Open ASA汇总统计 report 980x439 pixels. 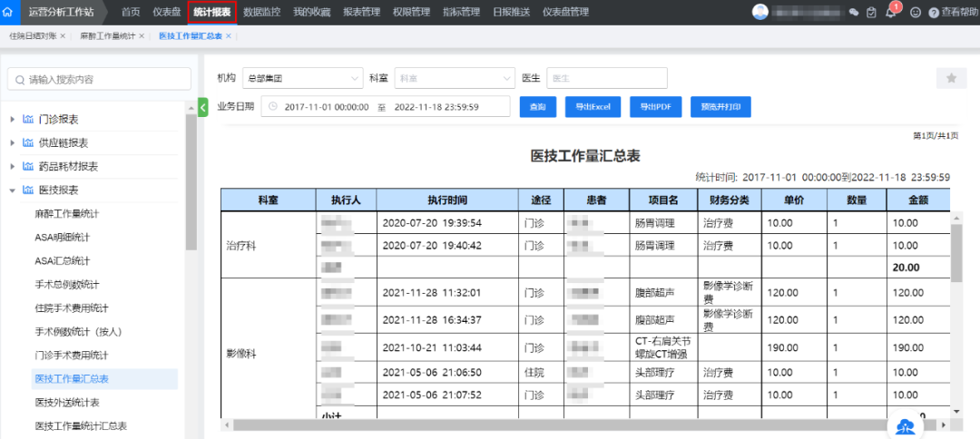pos(63,261)
